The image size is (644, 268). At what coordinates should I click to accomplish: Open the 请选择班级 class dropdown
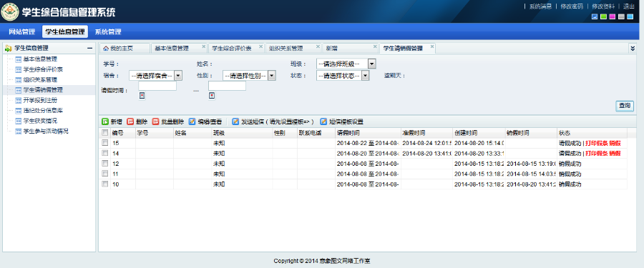pos(346,64)
